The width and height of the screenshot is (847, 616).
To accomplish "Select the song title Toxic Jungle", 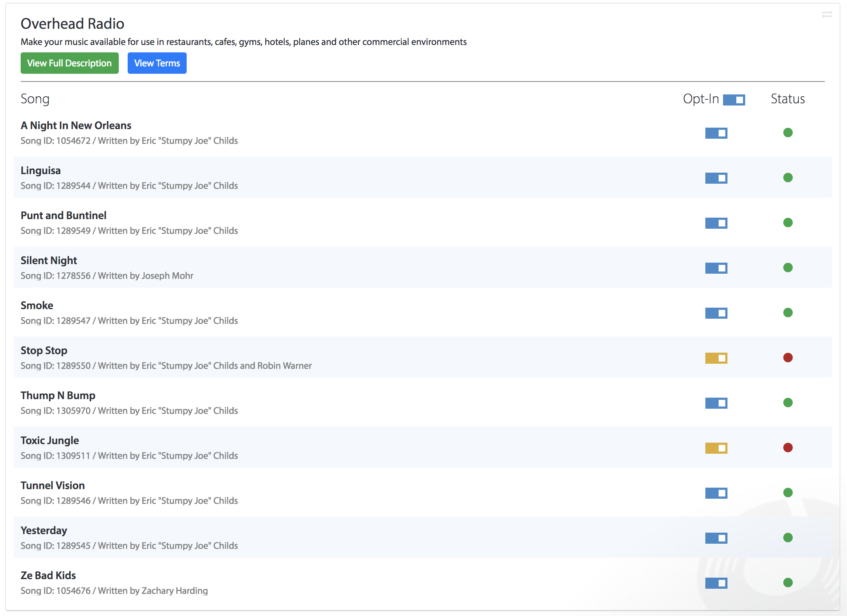I will (x=50, y=440).
